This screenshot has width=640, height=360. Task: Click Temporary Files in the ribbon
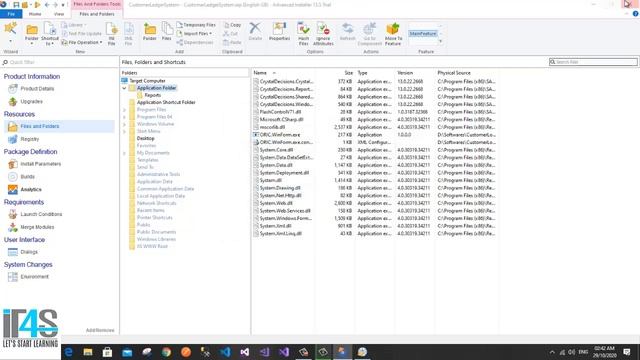pyautogui.click(x=196, y=25)
